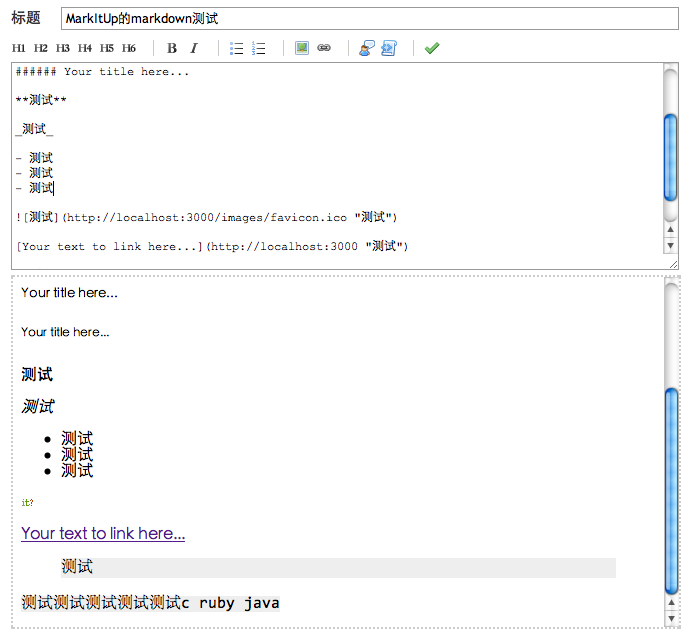
Task: Click the first 'Your title here...' preview heading
Action: [70, 293]
